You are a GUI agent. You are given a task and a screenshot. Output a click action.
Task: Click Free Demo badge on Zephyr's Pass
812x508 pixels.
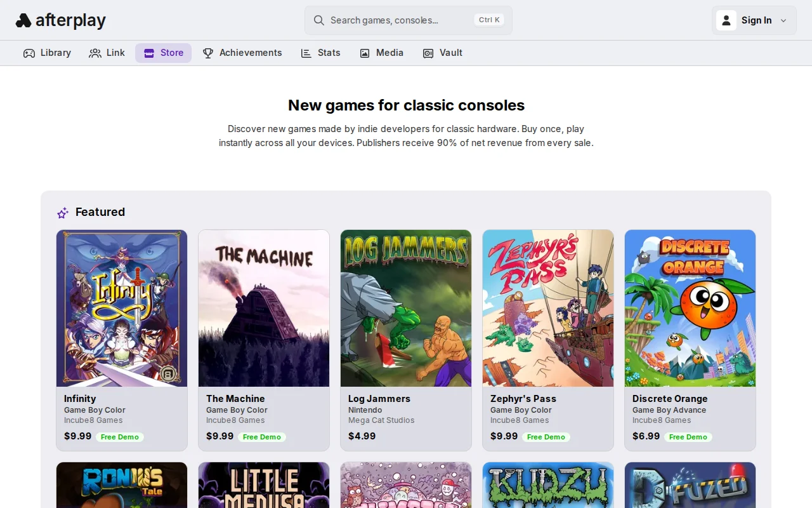click(546, 437)
